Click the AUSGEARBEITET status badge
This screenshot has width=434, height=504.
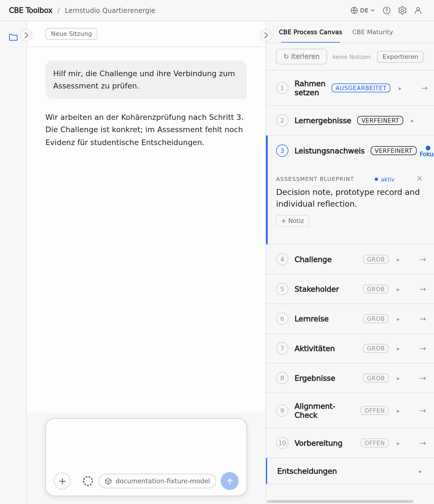pos(361,88)
